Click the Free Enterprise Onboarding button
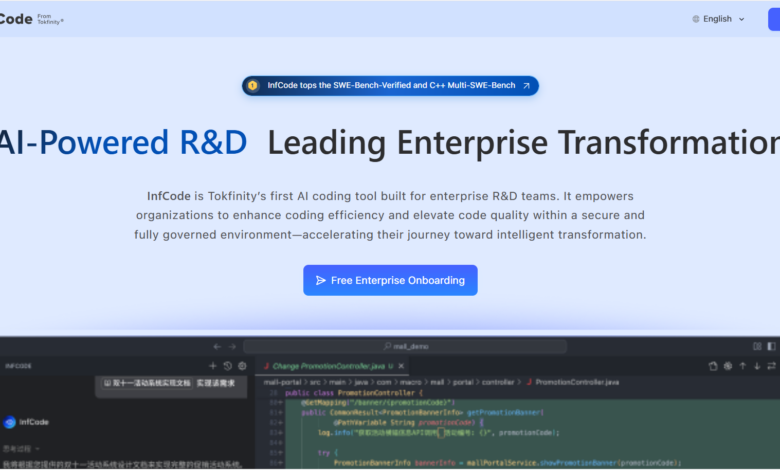Viewport: 780px width, 470px height. pyautogui.click(x=390, y=281)
